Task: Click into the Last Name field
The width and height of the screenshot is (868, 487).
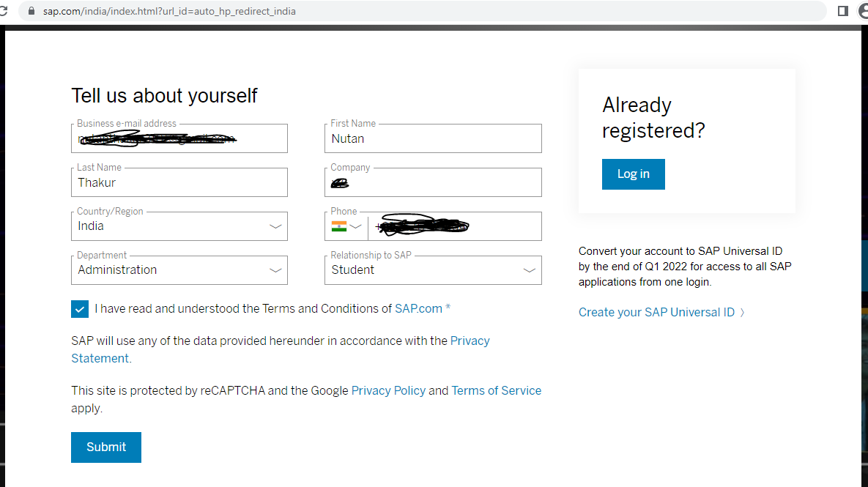Action: (179, 182)
